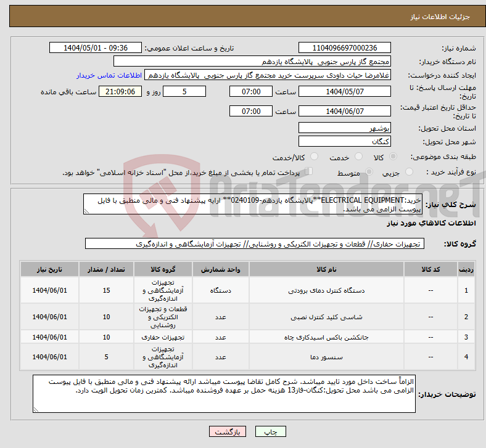Click the کد کالا column header
The width and height of the screenshot is (486, 448).
pyautogui.click(x=430, y=269)
